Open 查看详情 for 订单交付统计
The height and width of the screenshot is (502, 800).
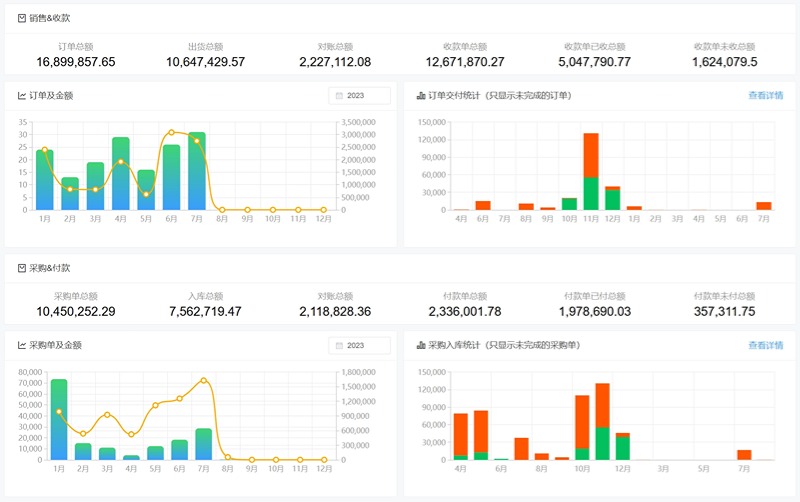pyautogui.click(x=765, y=96)
